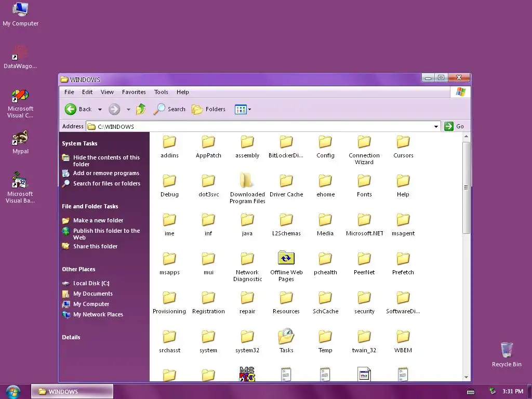Image resolution: width=532 pixels, height=399 pixels.
Task: Select the Cursors folder
Action: click(x=403, y=147)
